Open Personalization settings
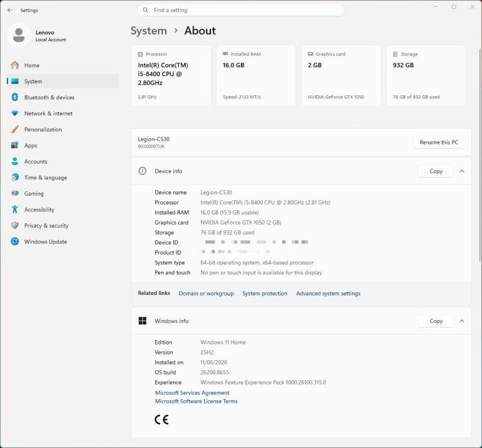Screen dimensions: 482x448 [x=63, y=129]
